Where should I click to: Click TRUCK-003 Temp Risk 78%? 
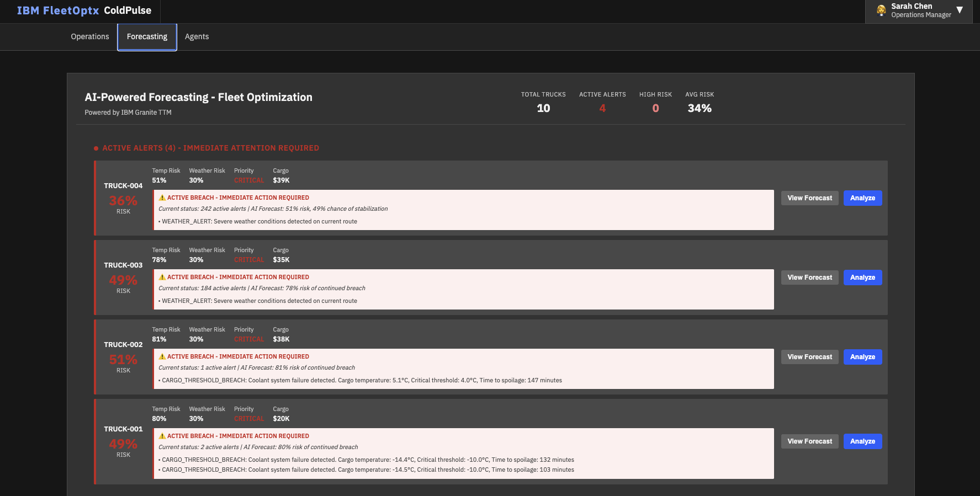coord(159,260)
